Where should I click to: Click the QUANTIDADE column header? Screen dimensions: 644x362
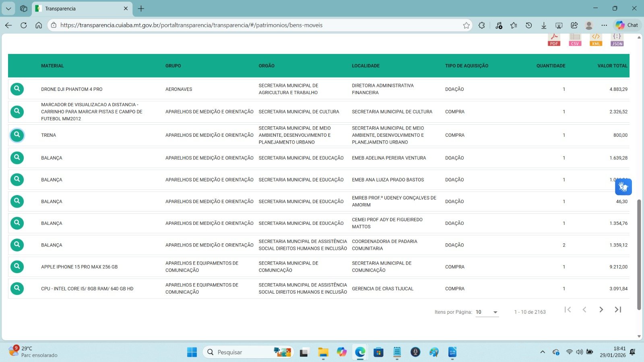click(x=551, y=66)
